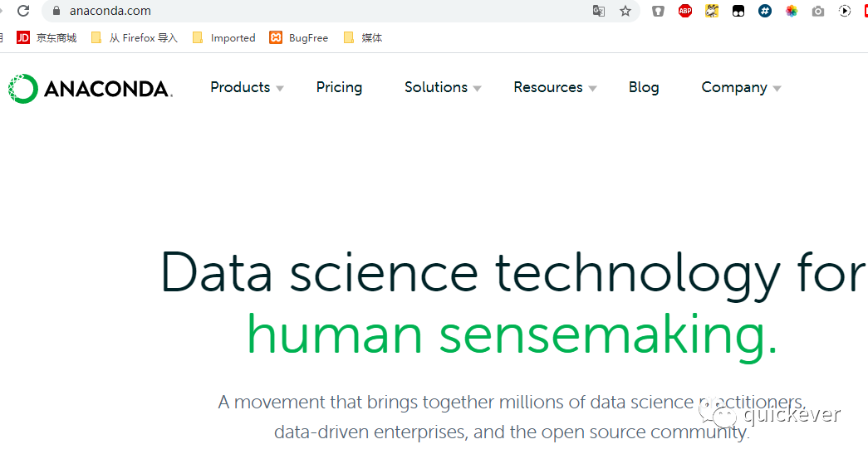Click the translate page icon
Screen dimensions: 868x454
pyautogui.click(x=598, y=11)
